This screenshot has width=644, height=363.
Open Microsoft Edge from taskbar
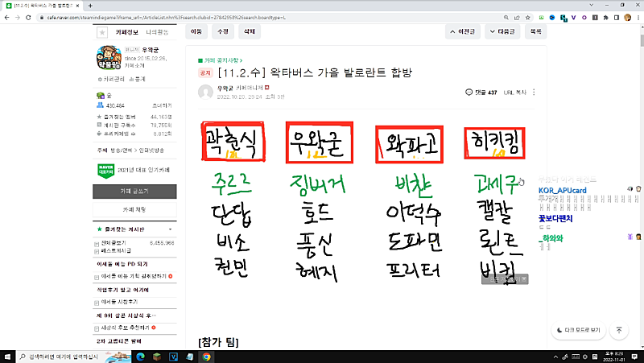pos(140,357)
